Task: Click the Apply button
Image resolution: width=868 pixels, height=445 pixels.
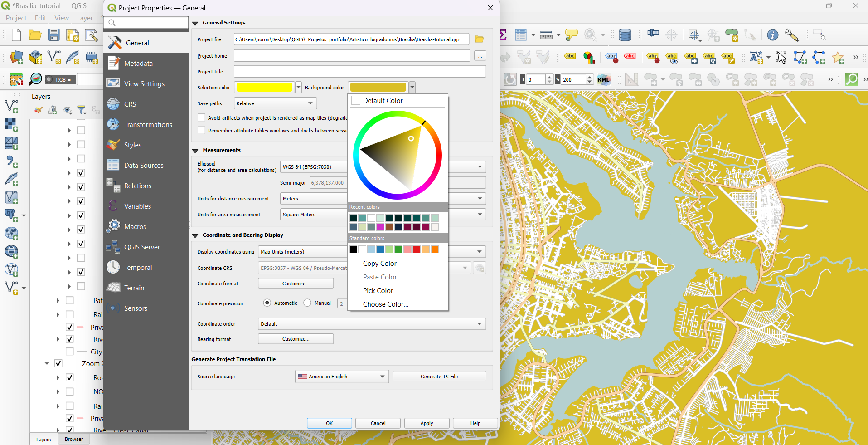Action: (x=427, y=423)
